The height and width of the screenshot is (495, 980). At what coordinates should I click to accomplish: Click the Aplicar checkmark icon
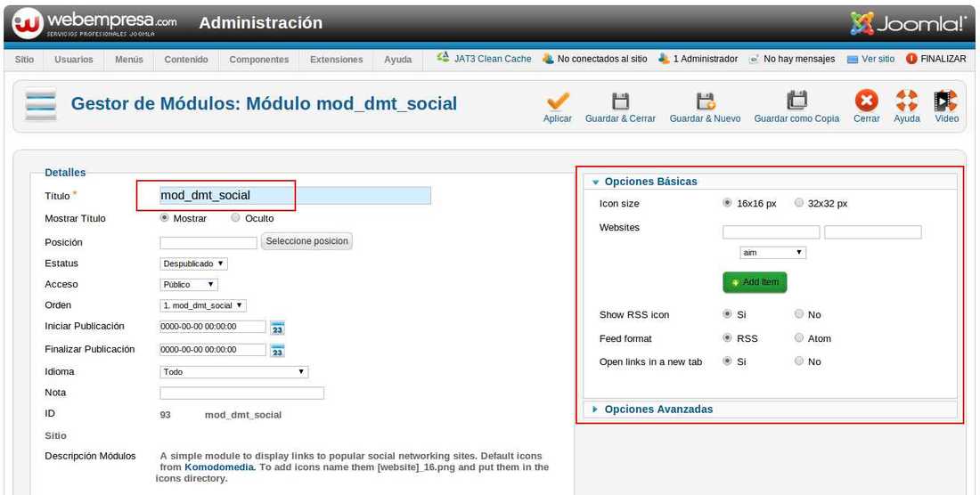[558, 101]
